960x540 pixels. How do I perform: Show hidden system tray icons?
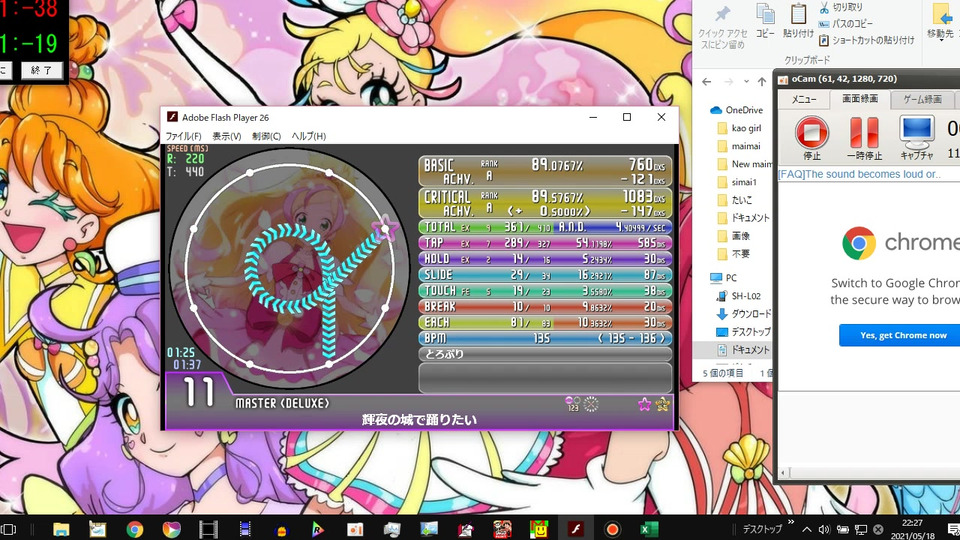807,529
